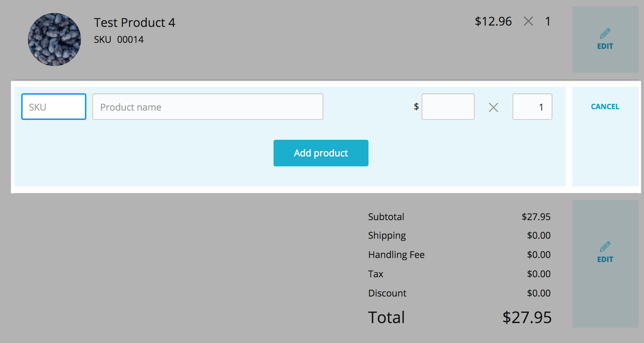Click the Subtotal label
The image size is (644, 343).
386,217
